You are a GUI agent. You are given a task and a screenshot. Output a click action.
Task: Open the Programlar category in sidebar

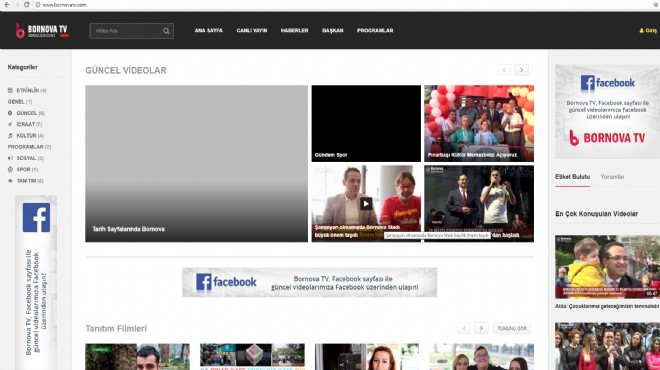click(x=29, y=147)
